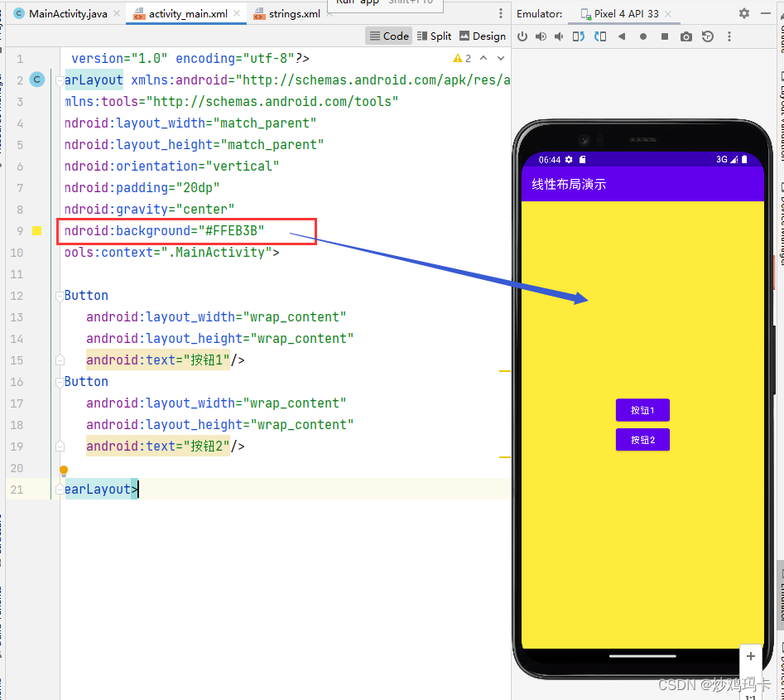This screenshot has height=700, width=784.
Task: Click the intention lightbulb on line 20
Action: click(x=64, y=471)
